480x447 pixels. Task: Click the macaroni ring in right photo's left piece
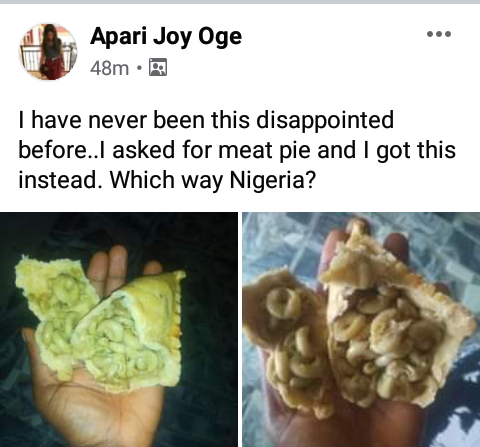283,302
